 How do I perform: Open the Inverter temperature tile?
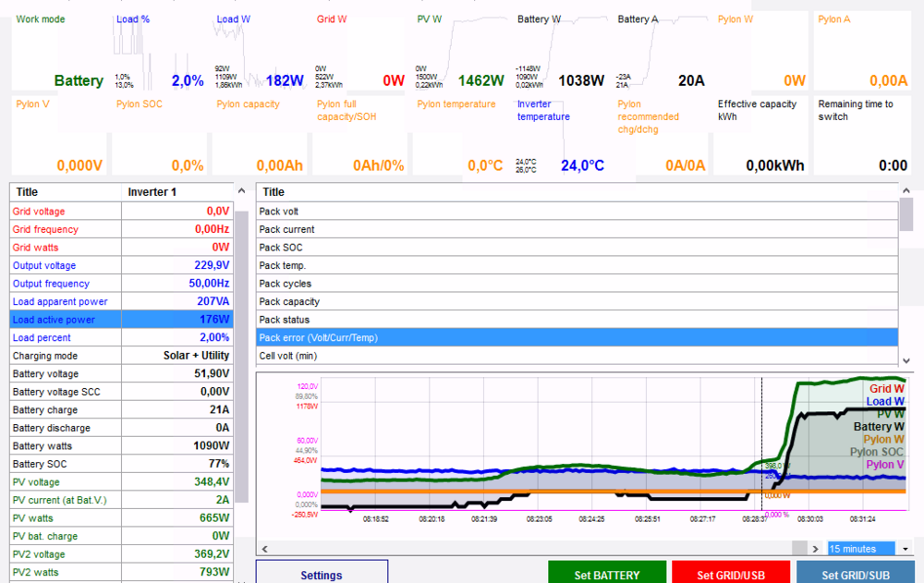coord(560,136)
